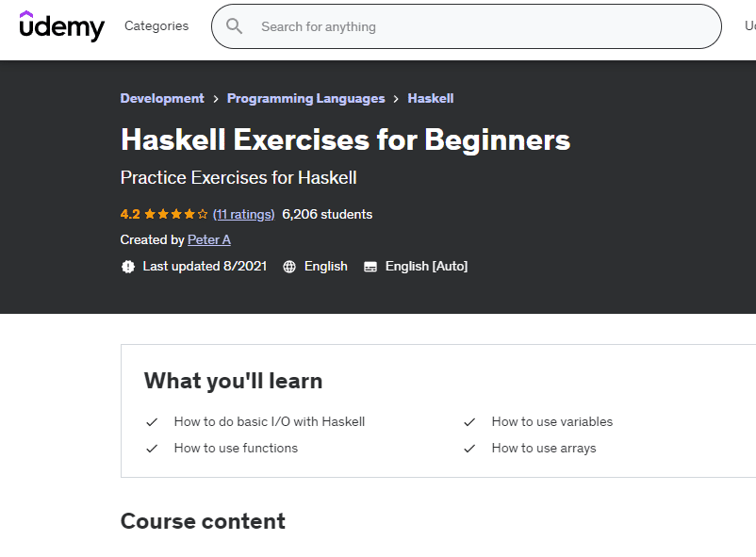Open the 11 ratings link
Viewport: 756px width, 557px height.
[243, 214]
